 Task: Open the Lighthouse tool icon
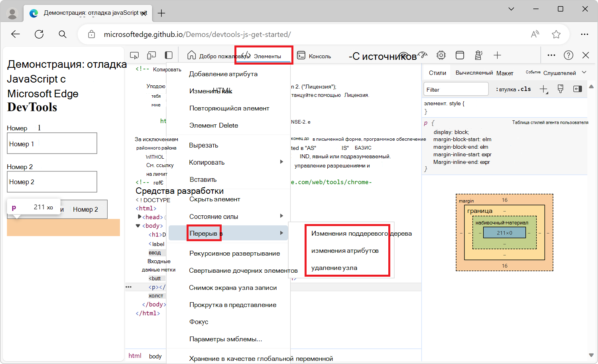pos(478,55)
